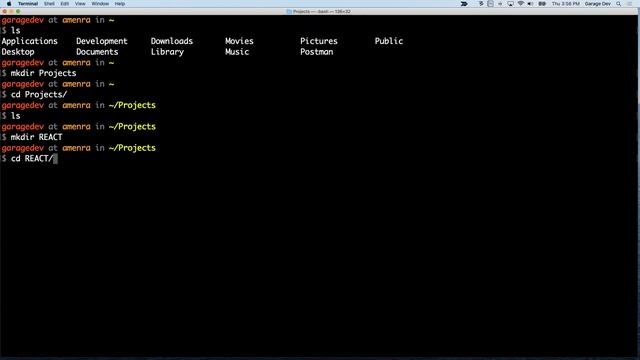
Task: Open Spotlight search magnifier
Action: [x=619, y=4]
